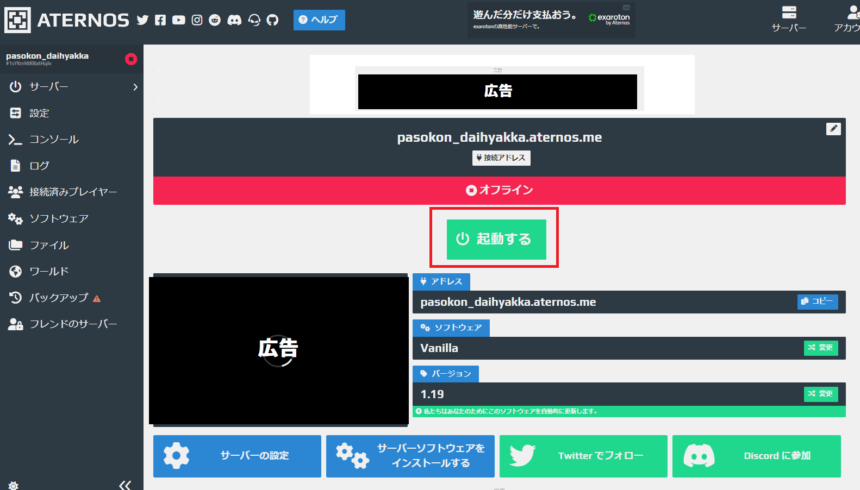Open the Discord icon in header
Screen dimensions: 860x490
pos(234,20)
